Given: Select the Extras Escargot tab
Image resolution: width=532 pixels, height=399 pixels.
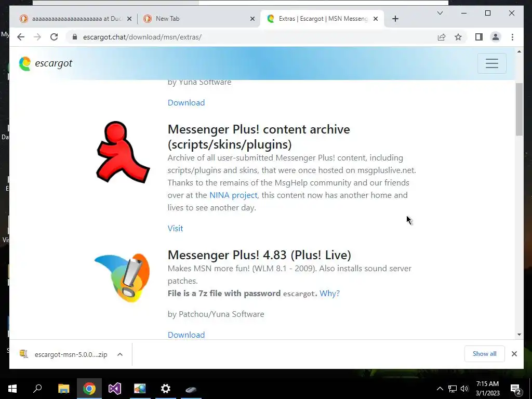Looking at the screenshot, I should coord(322,19).
